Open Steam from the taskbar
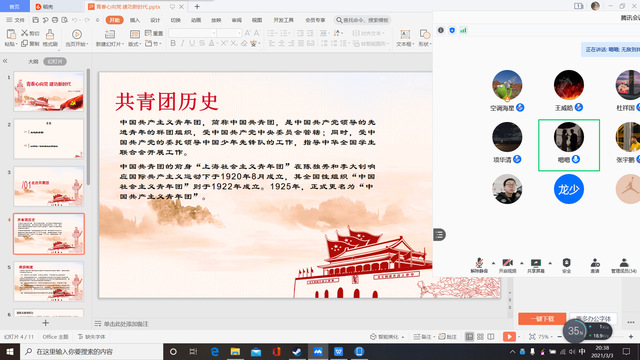Viewport: 640px width, 360px height. coord(297,351)
